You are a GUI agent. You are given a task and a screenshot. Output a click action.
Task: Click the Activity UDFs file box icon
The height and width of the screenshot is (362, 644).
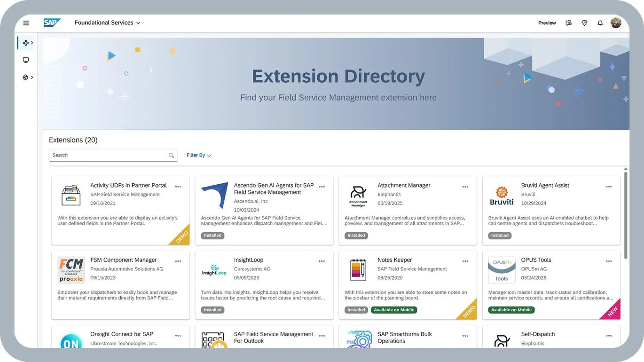71,196
